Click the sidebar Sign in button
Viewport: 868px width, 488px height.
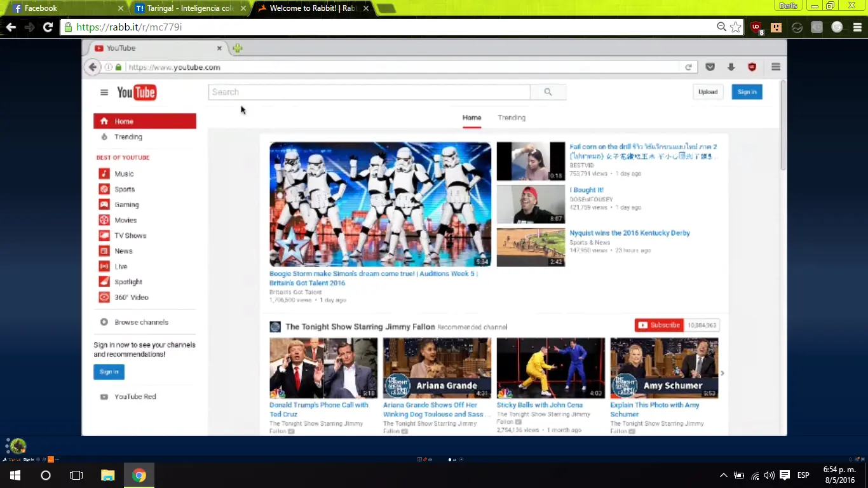(109, 372)
